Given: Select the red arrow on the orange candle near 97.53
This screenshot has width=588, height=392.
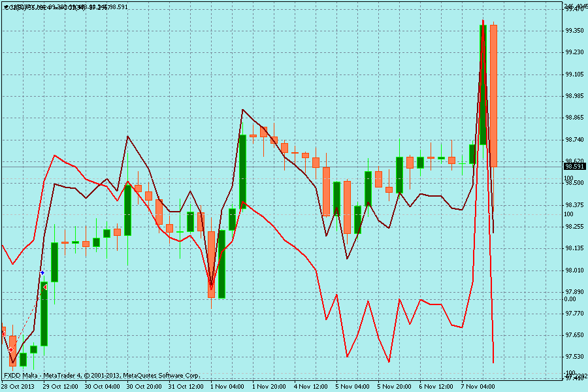Looking at the screenshot, I should (x=11, y=350).
